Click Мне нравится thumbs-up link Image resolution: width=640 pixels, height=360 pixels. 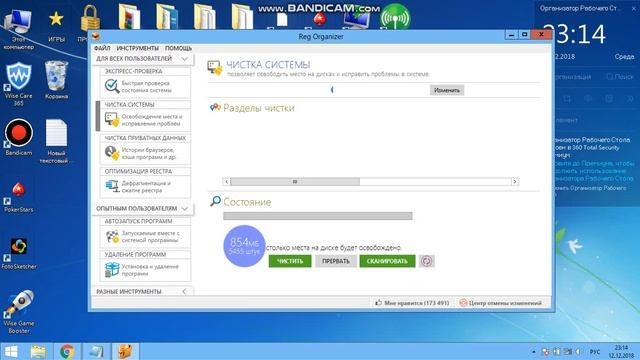click(x=412, y=303)
